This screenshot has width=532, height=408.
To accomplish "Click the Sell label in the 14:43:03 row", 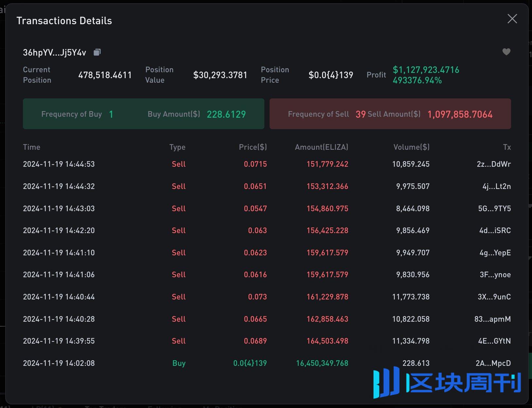I will point(179,209).
